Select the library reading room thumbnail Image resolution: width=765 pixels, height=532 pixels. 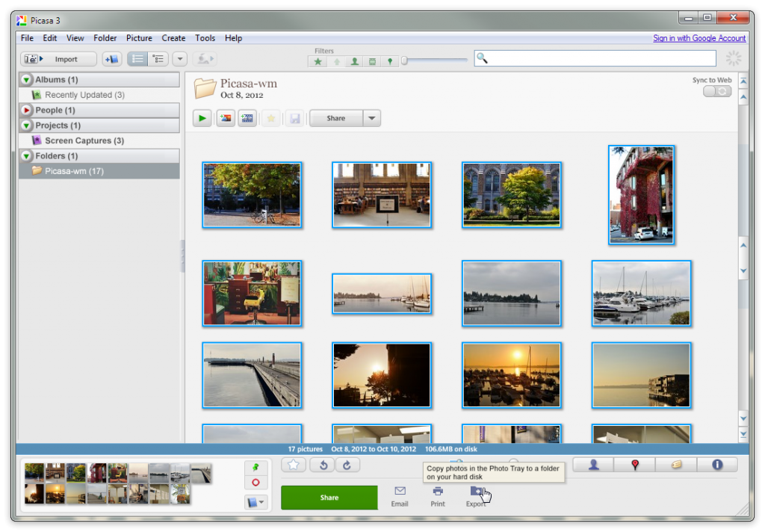coord(382,195)
